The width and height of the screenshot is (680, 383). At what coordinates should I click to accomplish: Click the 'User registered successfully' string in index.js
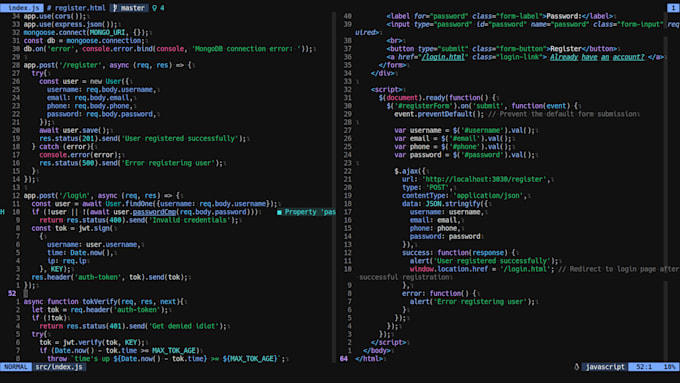tap(180, 138)
